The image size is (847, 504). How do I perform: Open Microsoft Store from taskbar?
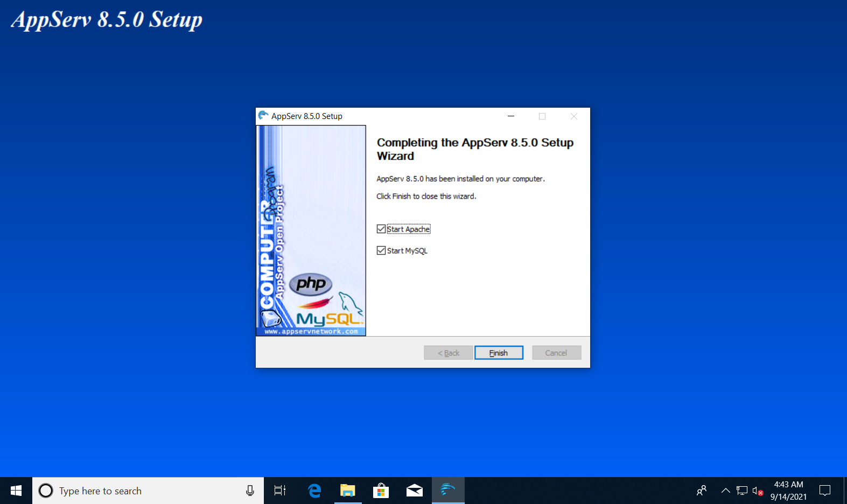point(381,491)
